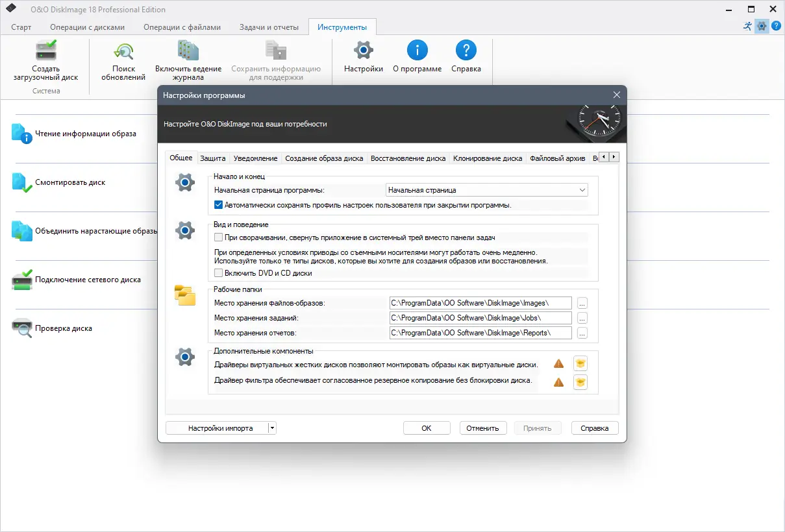The width and height of the screenshot is (785, 532).
Task: Open Справка from the toolbar
Action: [466, 57]
